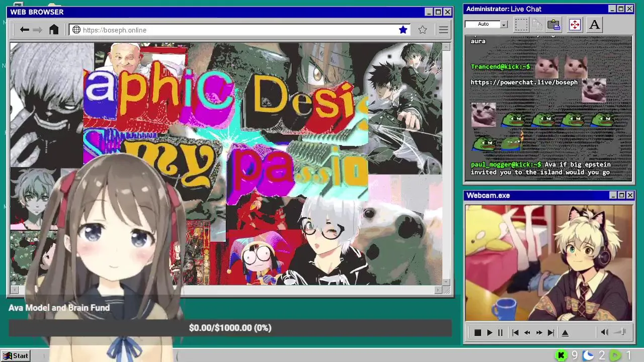
Task: Click the green Kick icon in the tray
Action: coord(561,356)
